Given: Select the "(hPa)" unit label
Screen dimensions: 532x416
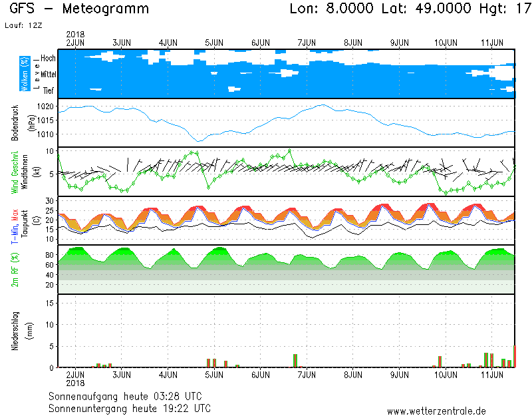Looking at the screenshot, I should (32, 122).
